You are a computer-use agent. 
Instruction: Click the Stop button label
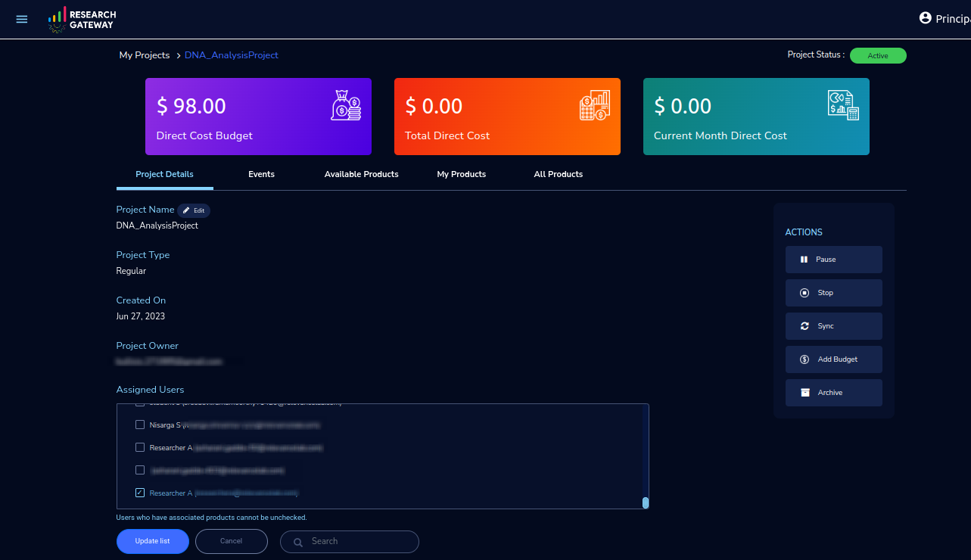pyautogui.click(x=825, y=293)
